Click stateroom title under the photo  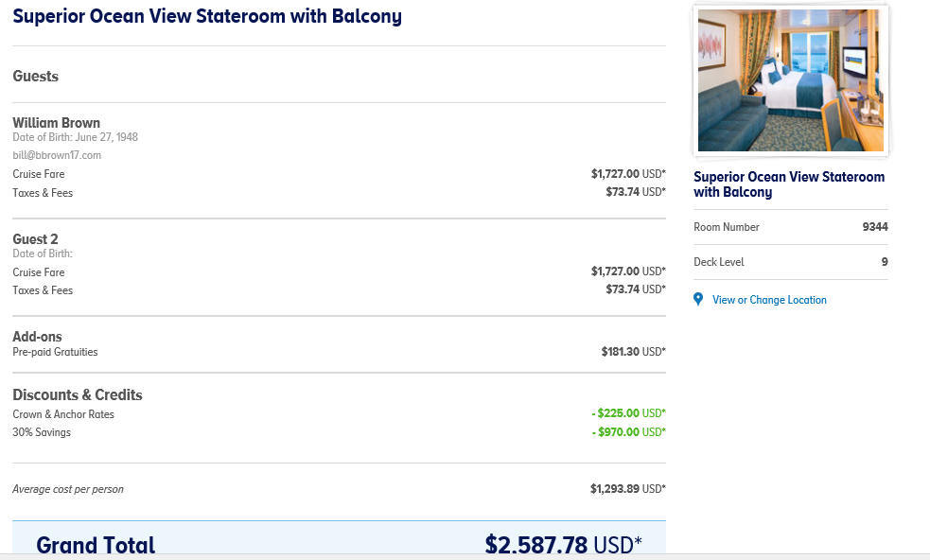pyautogui.click(x=789, y=184)
